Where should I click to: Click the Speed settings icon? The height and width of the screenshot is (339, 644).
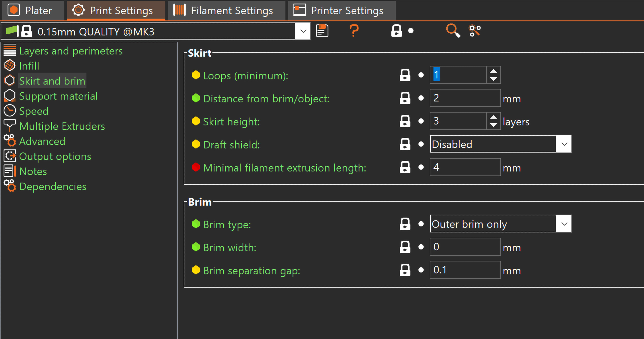[x=9, y=111]
